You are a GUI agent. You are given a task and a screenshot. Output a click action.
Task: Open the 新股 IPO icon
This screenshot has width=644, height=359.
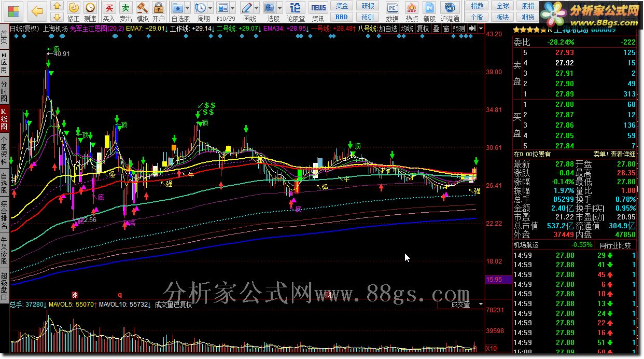click(x=429, y=11)
